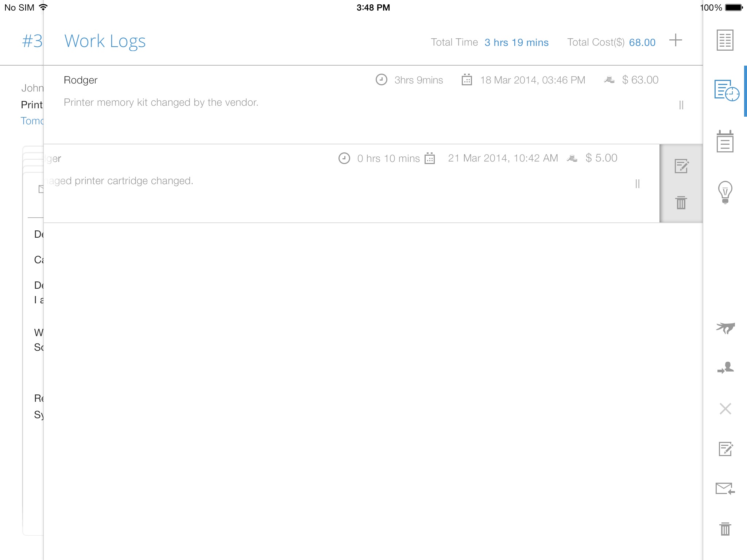
Task: Edit request via sidebar pencil icon
Action: coord(725,449)
